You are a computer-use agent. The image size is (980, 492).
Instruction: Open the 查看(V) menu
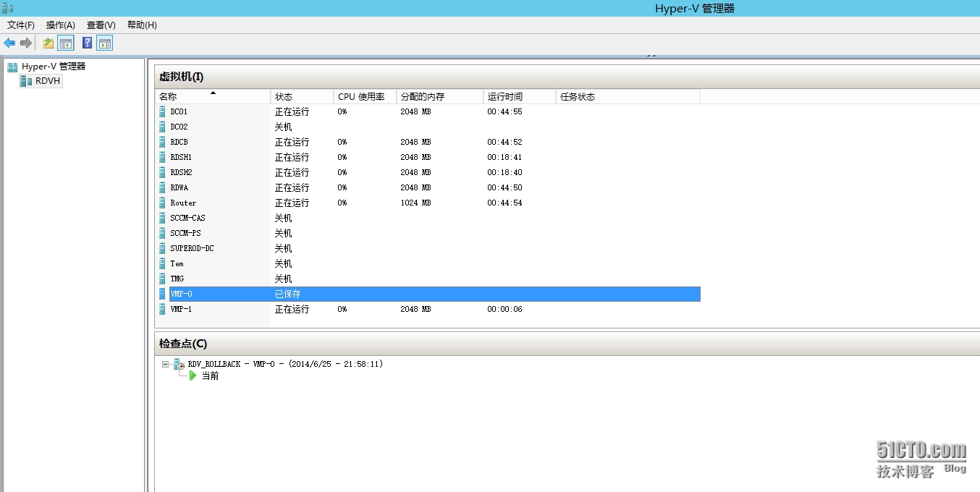point(101,25)
